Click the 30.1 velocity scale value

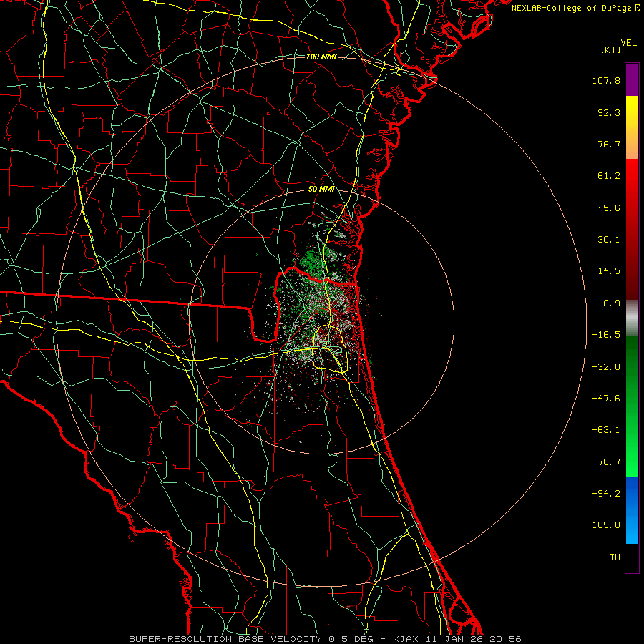pos(609,240)
